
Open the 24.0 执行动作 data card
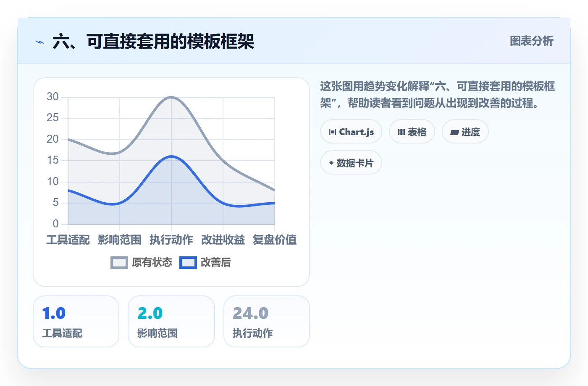coord(267,321)
